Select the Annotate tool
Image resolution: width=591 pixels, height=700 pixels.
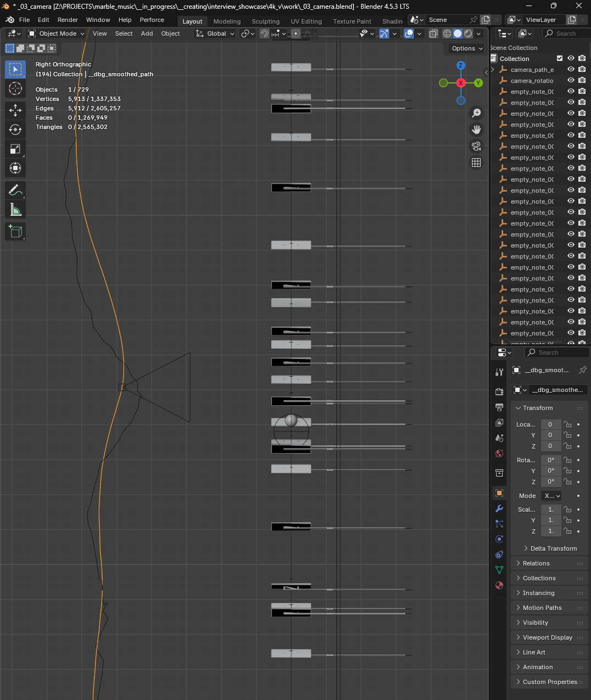click(15, 191)
